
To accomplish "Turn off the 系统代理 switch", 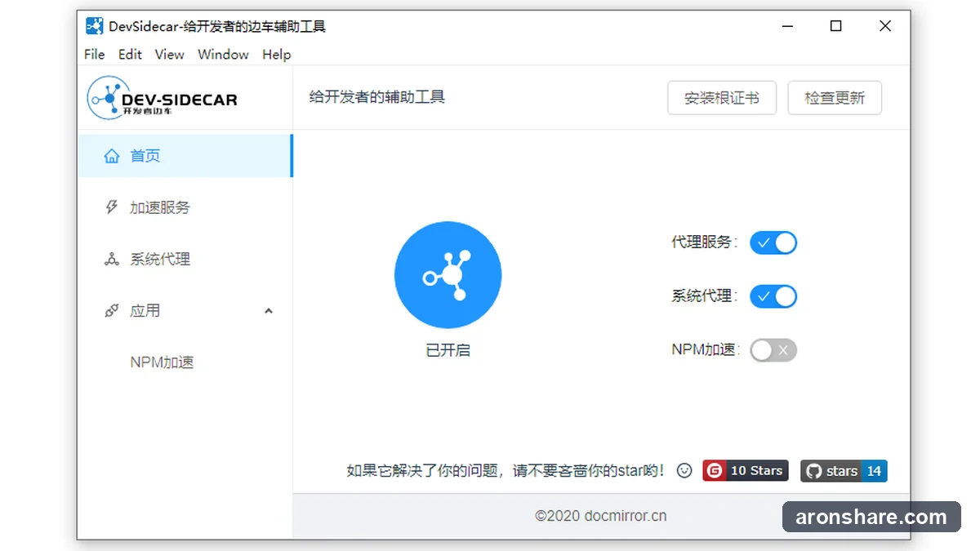I will (773, 297).
